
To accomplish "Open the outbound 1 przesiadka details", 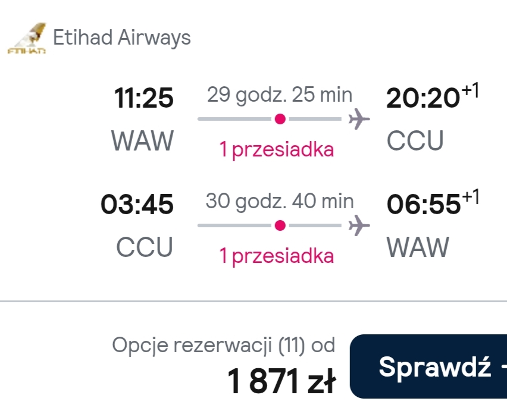I will tap(277, 150).
